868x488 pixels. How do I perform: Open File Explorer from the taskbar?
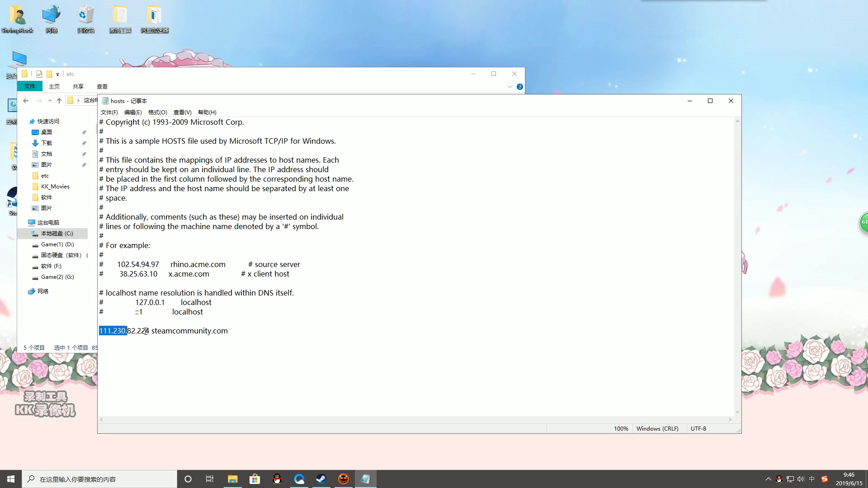pos(232,479)
